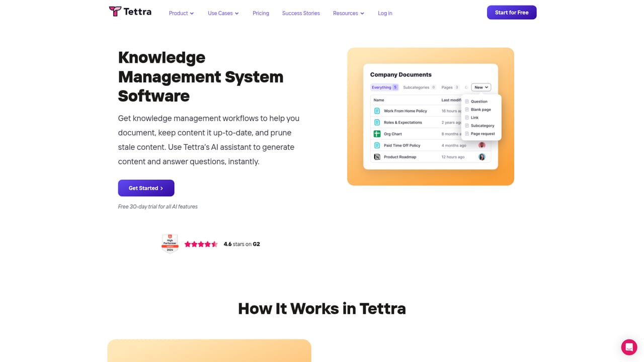Click the Start for Free button

[512, 13]
